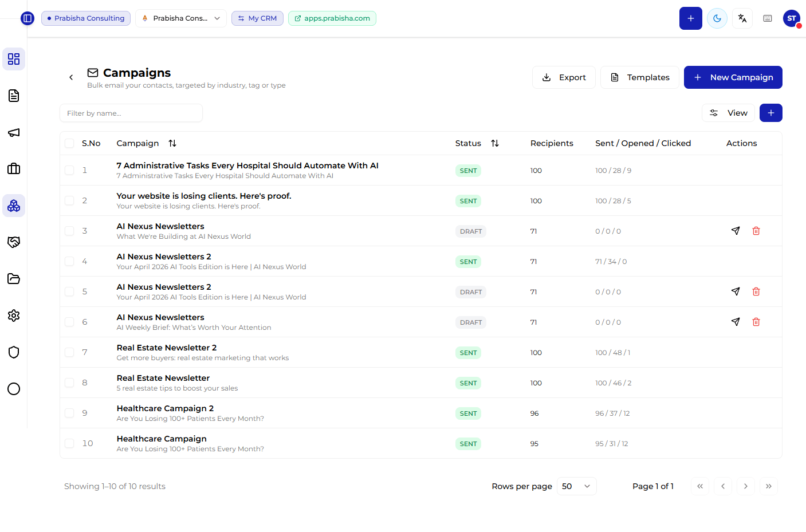This screenshot has height=532, width=806.
Task: Switch to My CRM
Action: click(x=257, y=18)
